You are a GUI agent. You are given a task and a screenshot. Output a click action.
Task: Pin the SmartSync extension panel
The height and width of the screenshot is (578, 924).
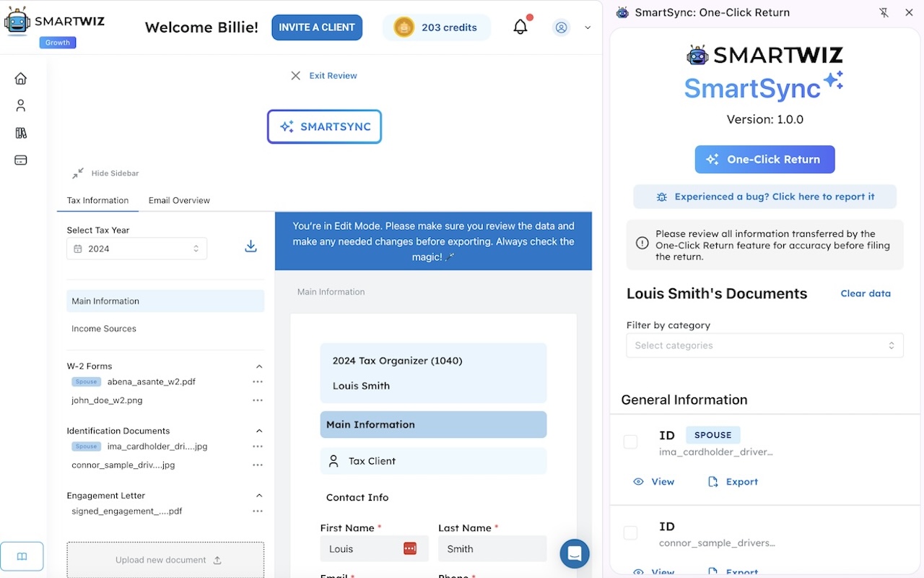(x=884, y=12)
